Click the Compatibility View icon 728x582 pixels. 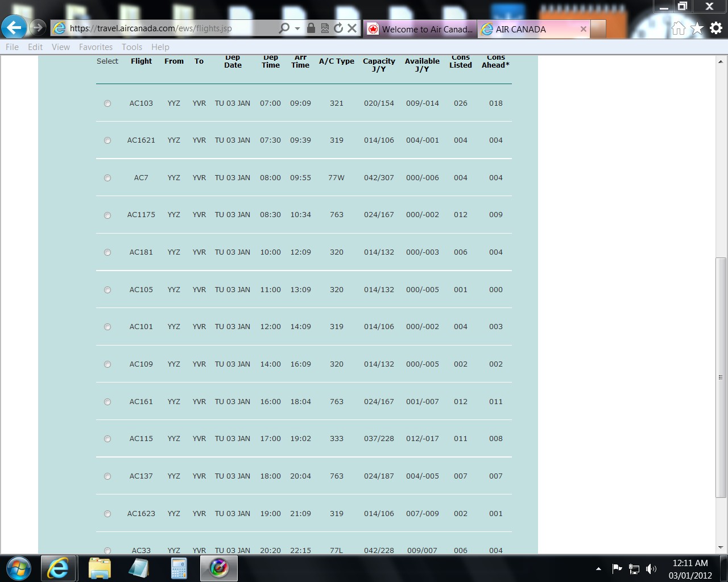(325, 28)
